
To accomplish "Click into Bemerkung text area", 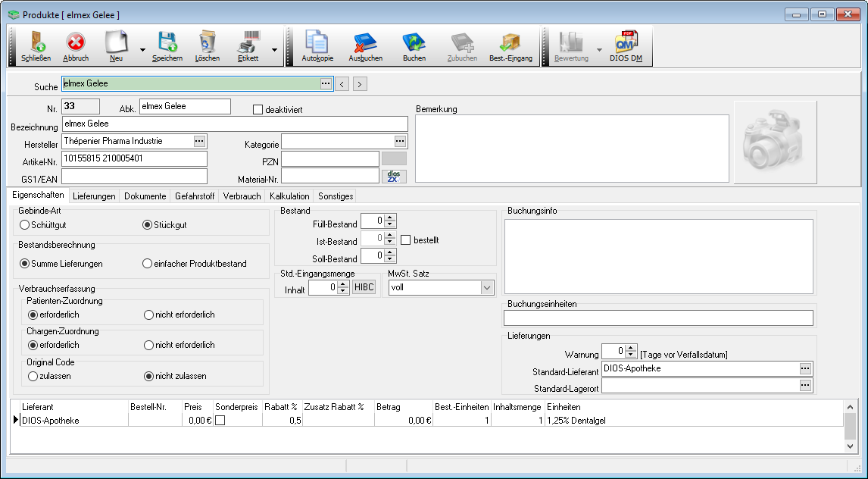I will click(x=572, y=149).
